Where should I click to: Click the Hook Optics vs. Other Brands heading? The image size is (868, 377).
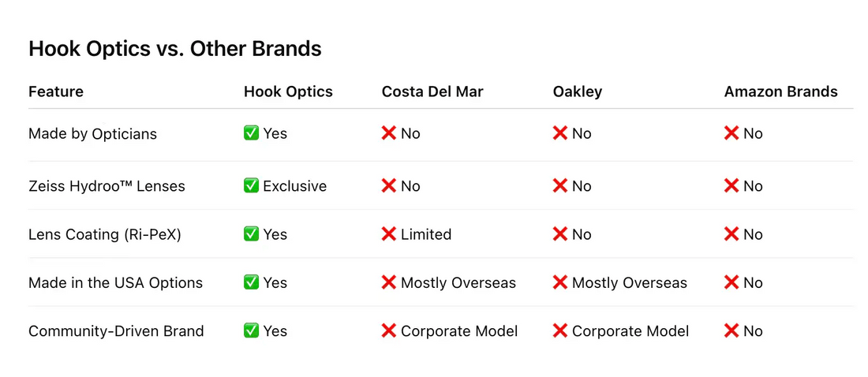pos(175,49)
